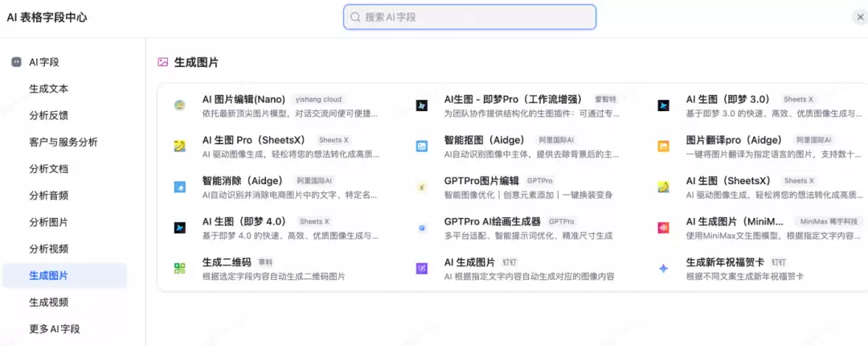Screen dimensions: 868x346
Task: Click the AI生图 - 即梦Pro icon
Action: (421, 105)
